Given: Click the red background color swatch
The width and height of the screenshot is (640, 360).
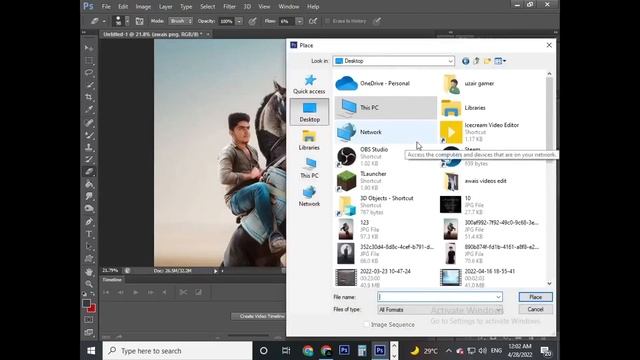Looking at the screenshot, I should click(92, 308).
